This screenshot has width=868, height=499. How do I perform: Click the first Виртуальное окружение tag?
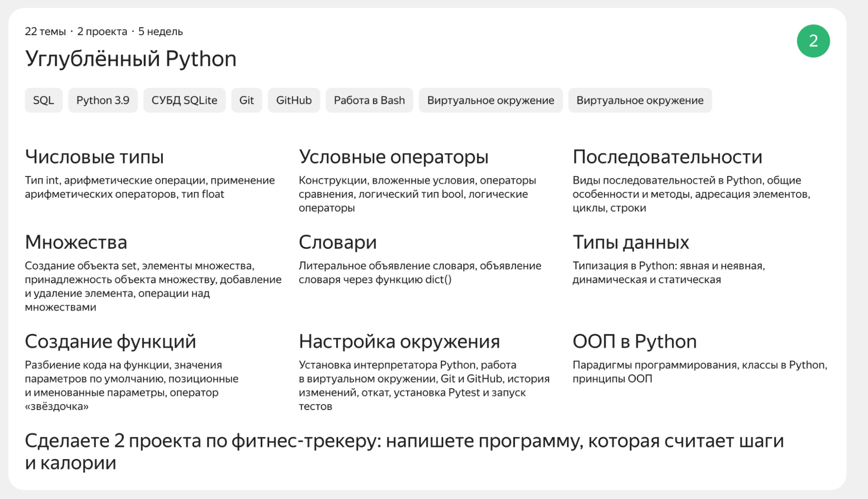point(491,100)
